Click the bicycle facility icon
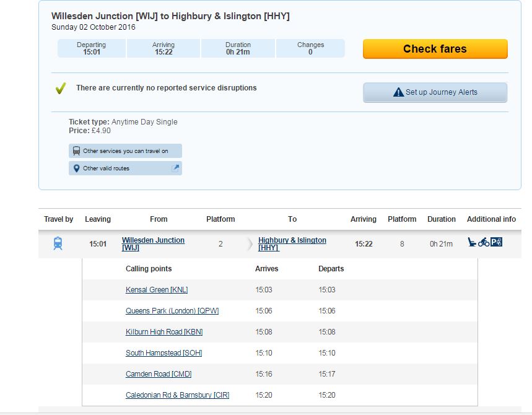532x415 pixels. (484, 242)
